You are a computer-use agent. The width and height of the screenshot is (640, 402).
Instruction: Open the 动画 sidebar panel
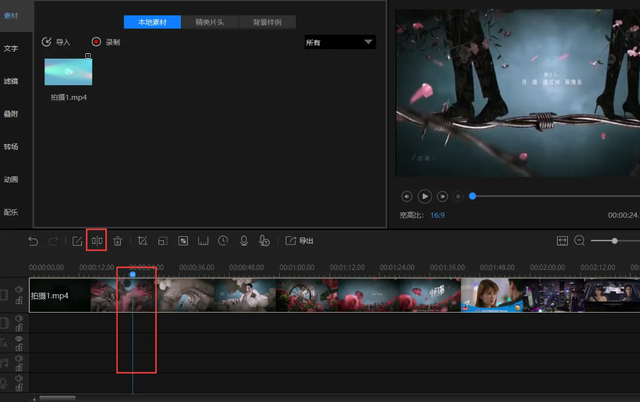[11, 179]
